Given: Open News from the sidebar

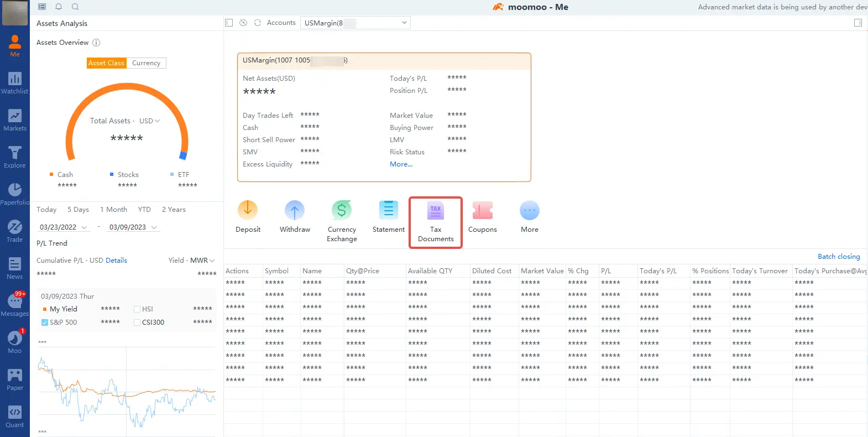Looking at the screenshot, I should click(x=15, y=268).
